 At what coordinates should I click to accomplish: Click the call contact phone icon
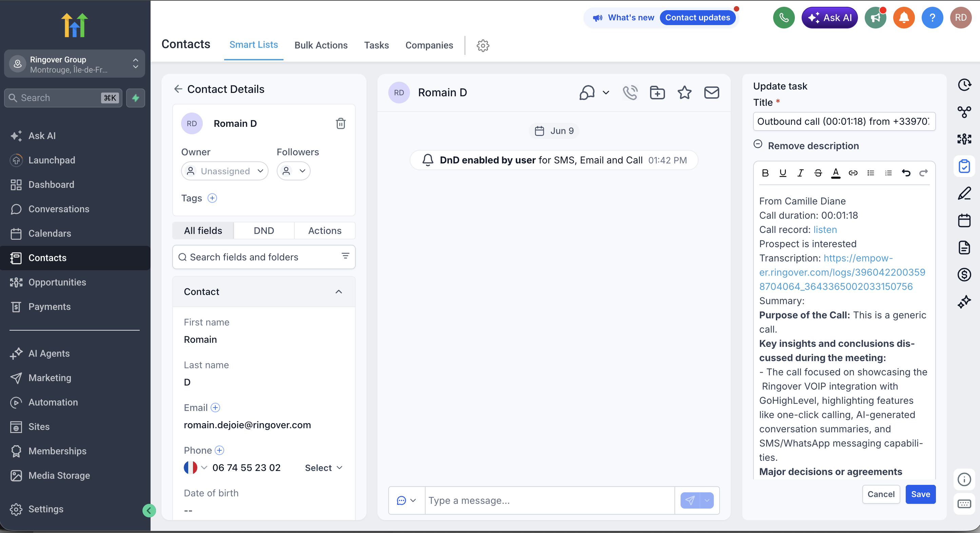click(630, 93)
